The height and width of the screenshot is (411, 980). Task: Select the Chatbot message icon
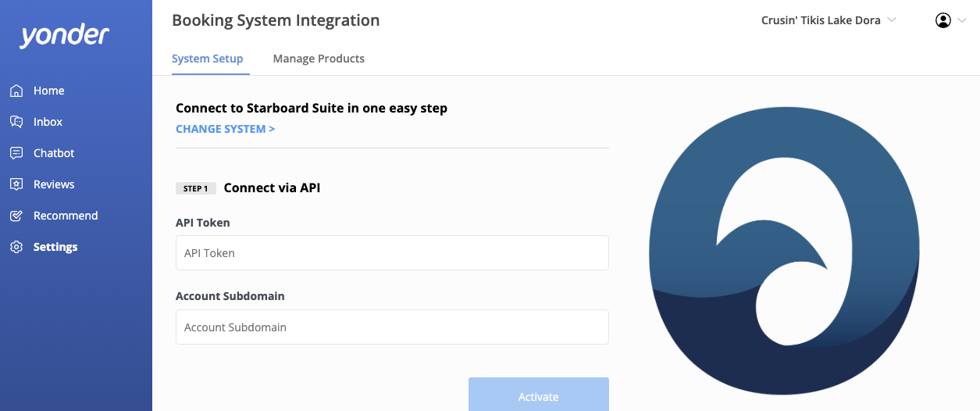(x=16, y=153)
